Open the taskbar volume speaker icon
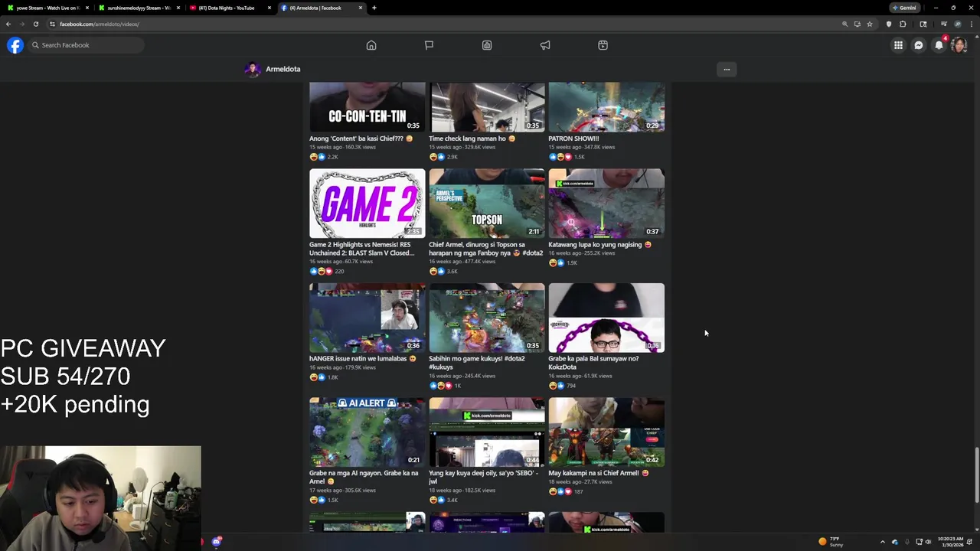 (x=928, y=542)
